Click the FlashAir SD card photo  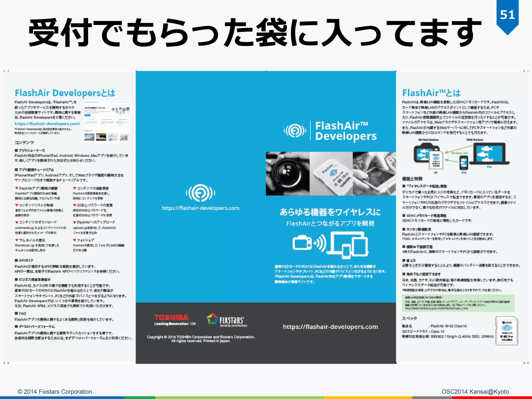coord(331,174)
